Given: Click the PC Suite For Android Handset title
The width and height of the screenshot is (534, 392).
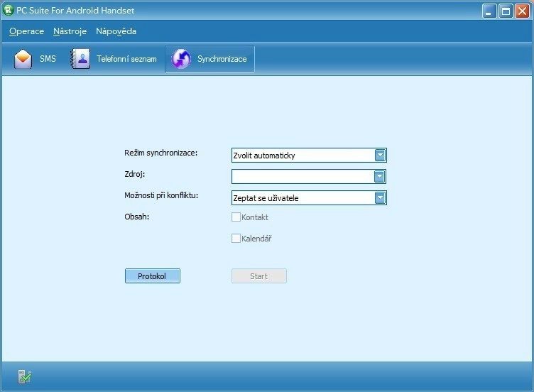Looking at the screenshot, I should coord(75,11).
